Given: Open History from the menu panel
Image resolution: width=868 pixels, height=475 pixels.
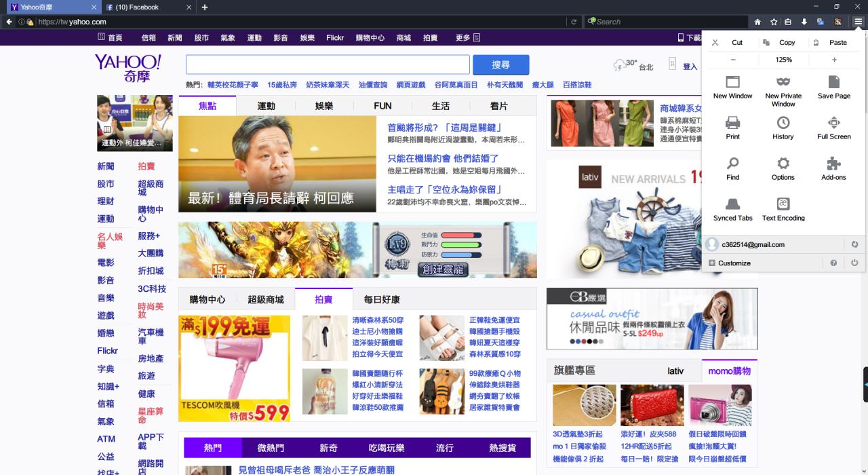Looking at the screenshot, I should 783,128.
